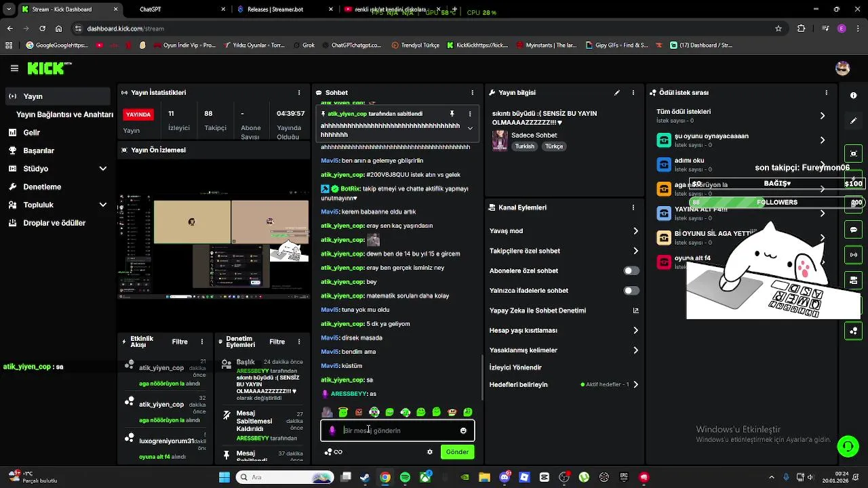Click İzleyici Yönlendir option
868x488 pixels.
point(515,367)
